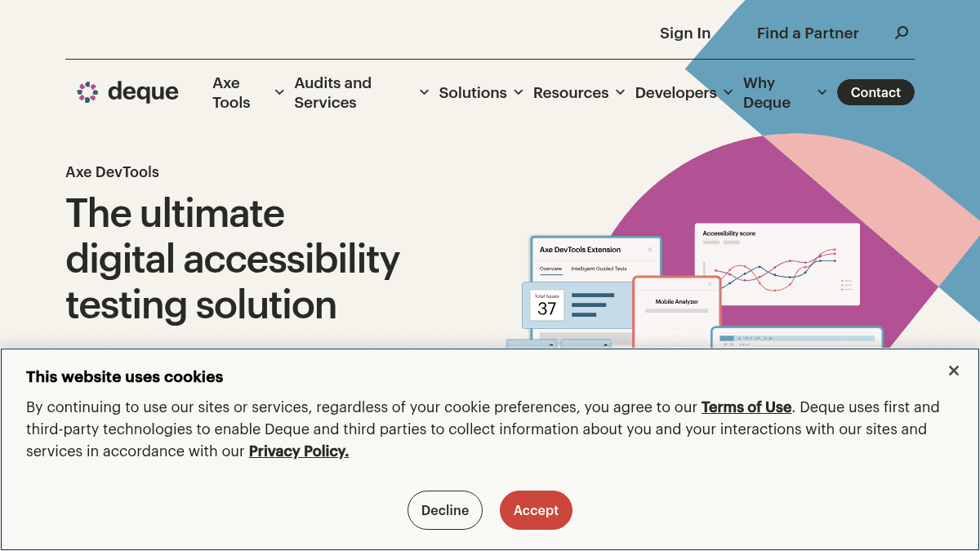Click the "This website uses cookies" heading
The height and width of the screenshot is (551, 980).
[x=125, y=377]
